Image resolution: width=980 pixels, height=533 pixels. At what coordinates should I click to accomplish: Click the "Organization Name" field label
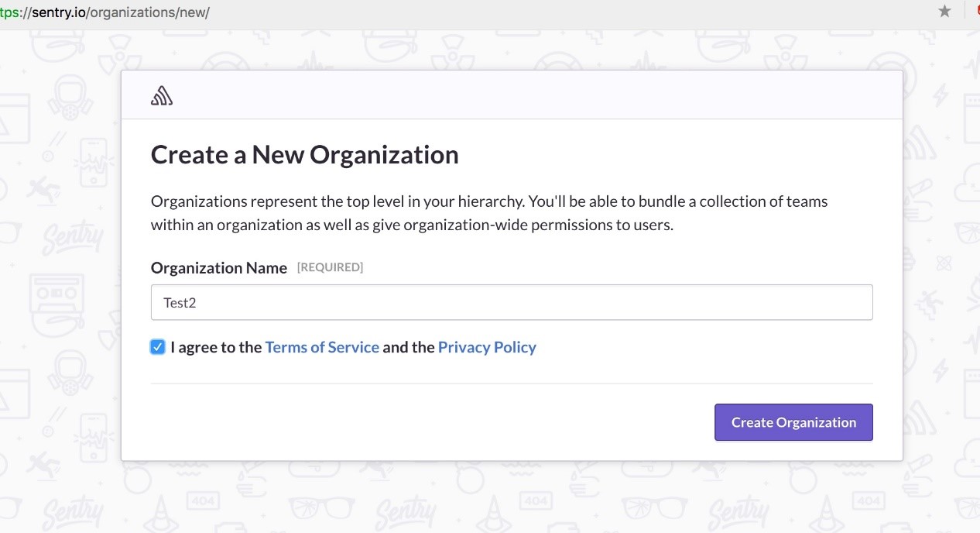click(218, 268)
